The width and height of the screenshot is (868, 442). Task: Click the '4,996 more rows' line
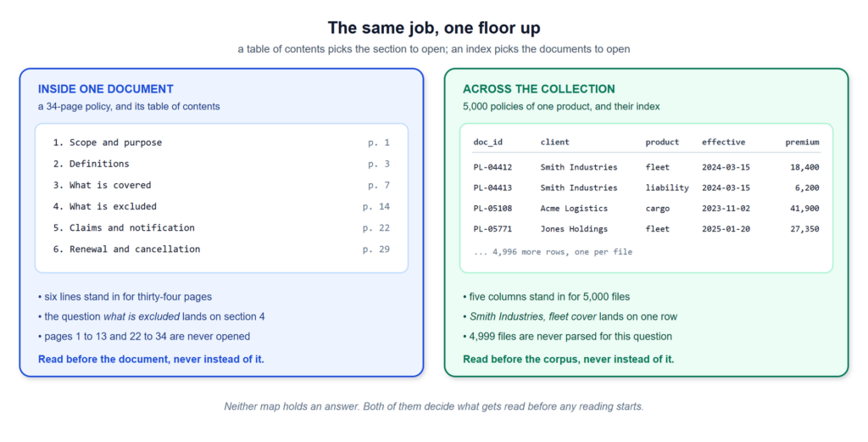(x=553, y=252)
